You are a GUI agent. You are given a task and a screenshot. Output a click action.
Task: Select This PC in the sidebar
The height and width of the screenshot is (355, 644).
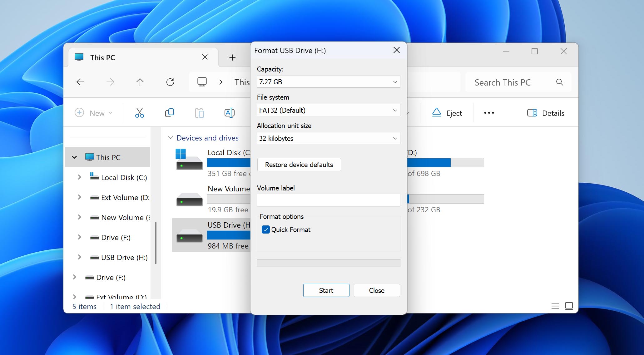pyautogui.click(x=108, y=157)
